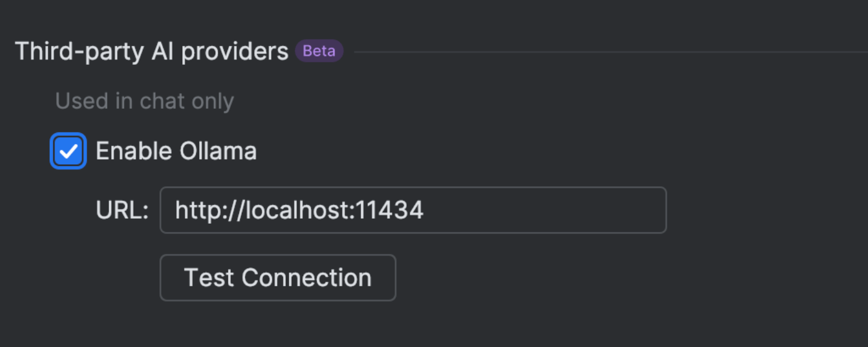Click the separator line right of Beta badge

click(x=608, y=52)
